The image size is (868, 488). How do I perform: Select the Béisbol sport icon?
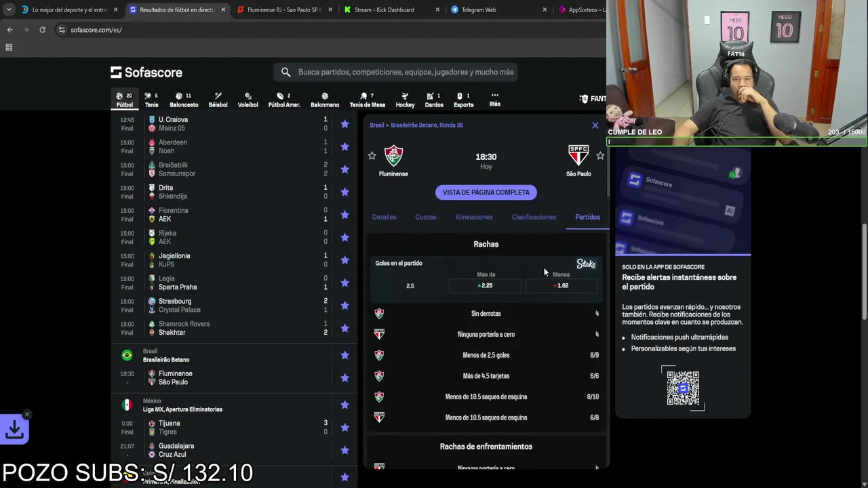click(x=218, y=100)
